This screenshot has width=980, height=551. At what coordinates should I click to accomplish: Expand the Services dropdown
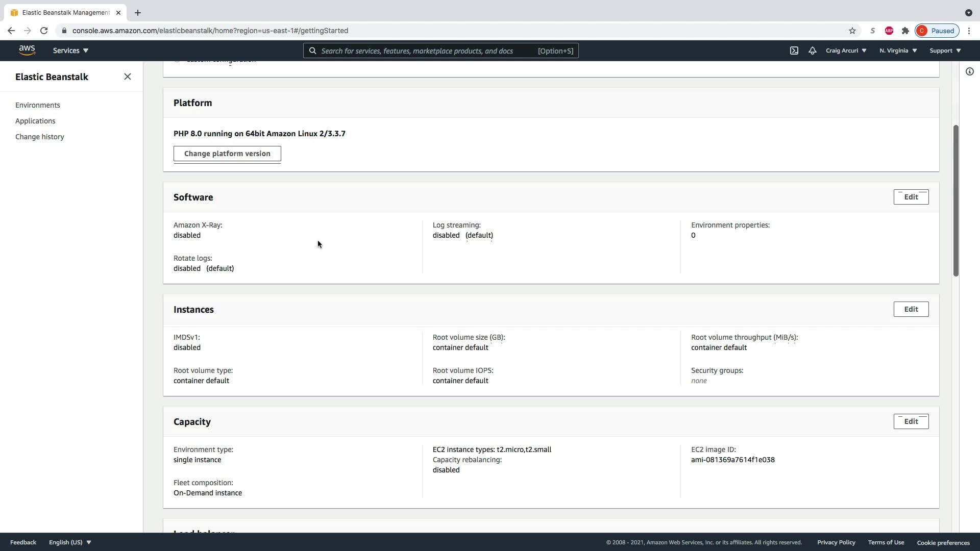coord(70,51)
